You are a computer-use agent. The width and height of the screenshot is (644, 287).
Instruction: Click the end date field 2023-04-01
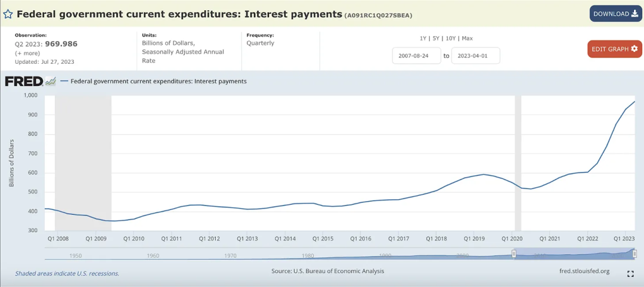tap(475, 55)
